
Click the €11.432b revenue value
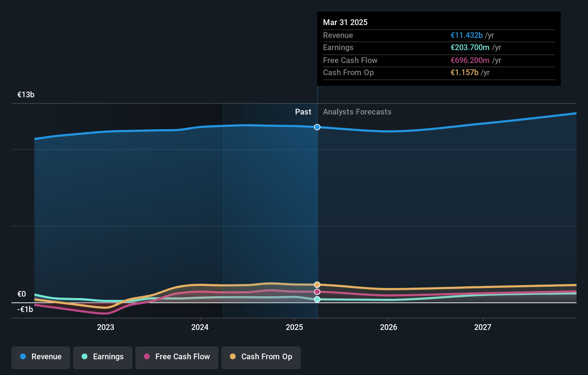pos(467,35)
